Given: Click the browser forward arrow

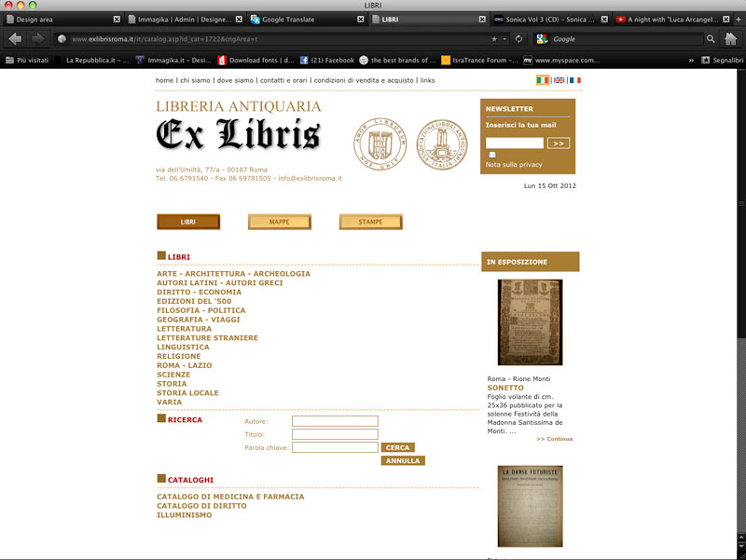Looking at the screenshot, I should (x=37, y=39).
